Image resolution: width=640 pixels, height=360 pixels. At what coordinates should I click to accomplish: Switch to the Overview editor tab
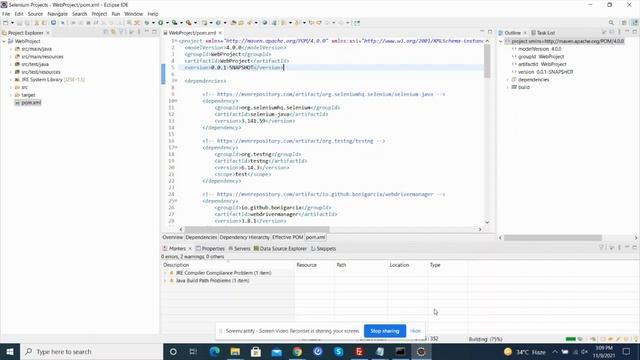coord(173,237)
